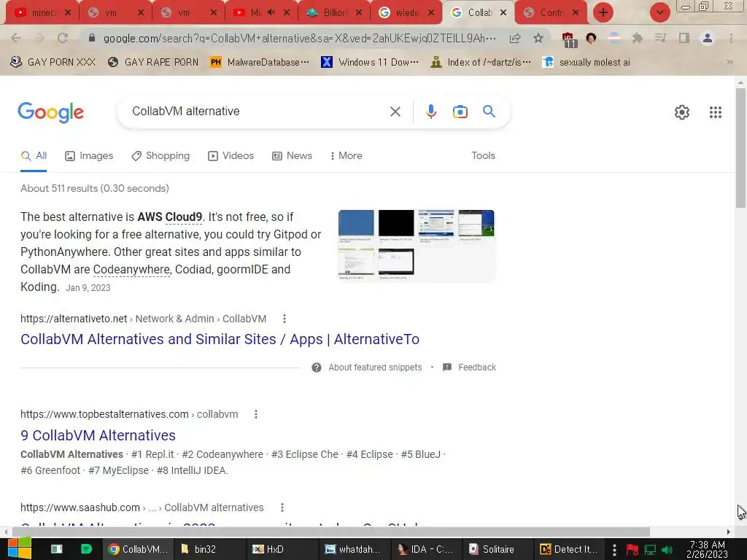Open the Windows 11 Dow bookmark

[x=370, y=62]
